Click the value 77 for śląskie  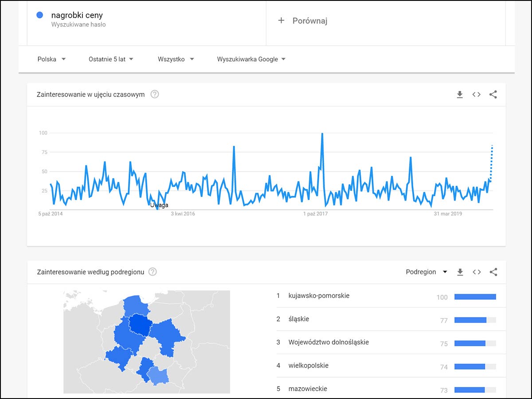pyautogui.click(x=444, y=320)
